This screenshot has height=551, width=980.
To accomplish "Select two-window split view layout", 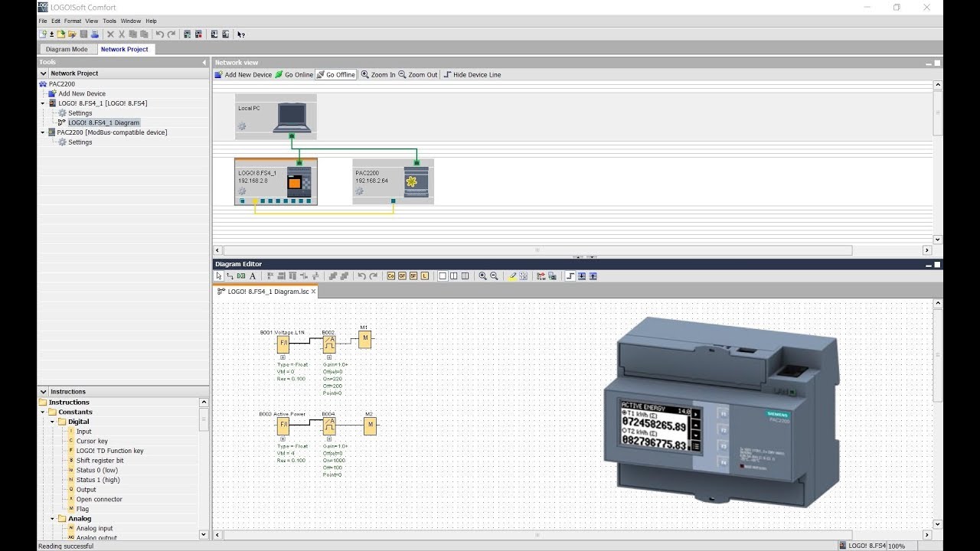I will click(x=454, y=275).
